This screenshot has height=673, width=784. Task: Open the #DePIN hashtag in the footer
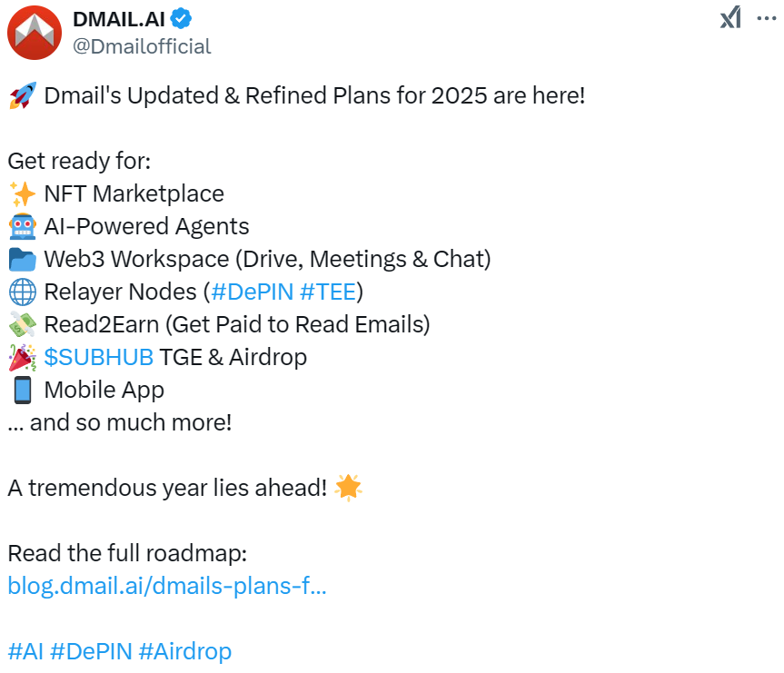91,651
